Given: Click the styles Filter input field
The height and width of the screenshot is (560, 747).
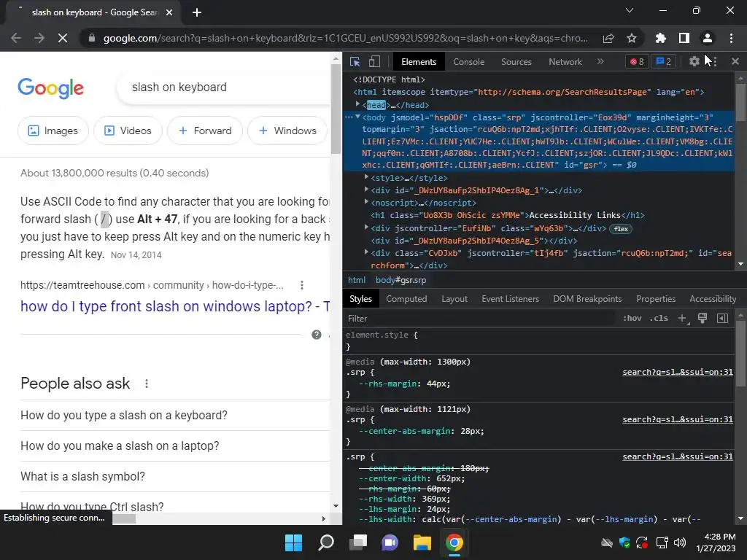Looking at the screenshot, I should point(479,319).
